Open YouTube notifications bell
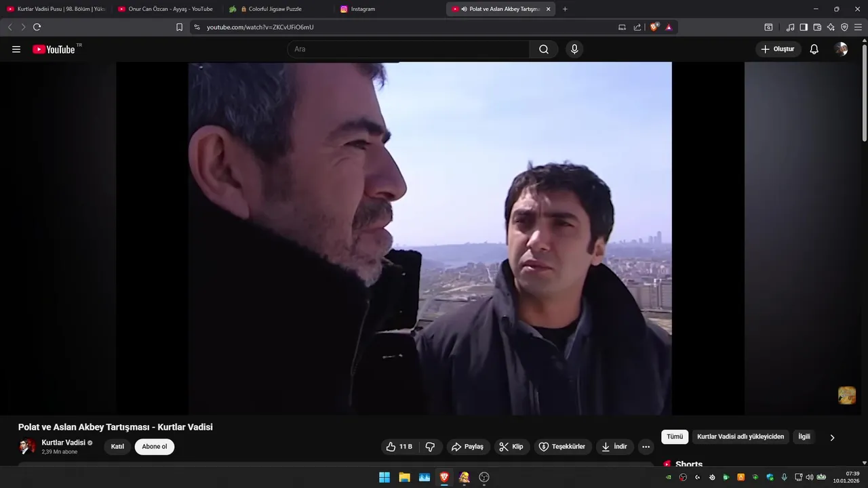This screenshot has width=868, height=488. (814, 49)
